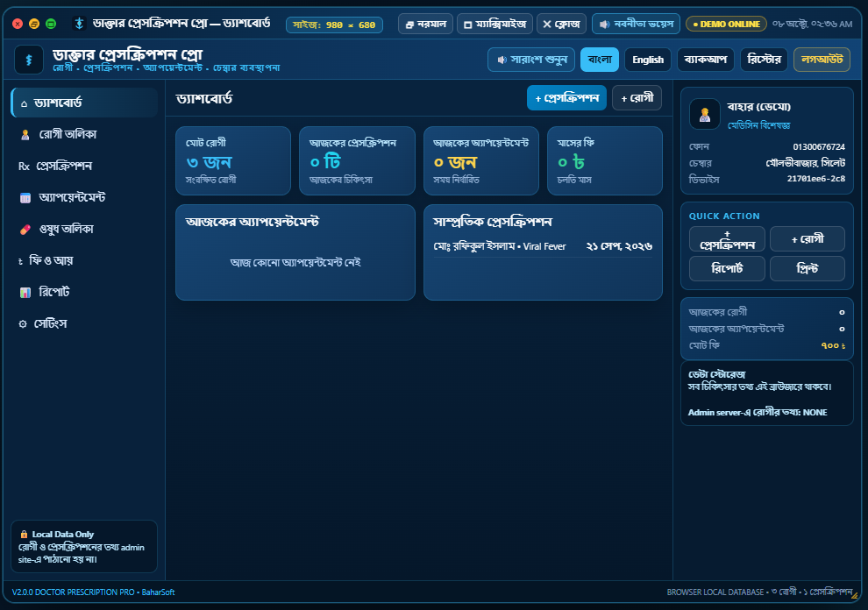Open ফি ও আয় in the sidebar
This screenshot has height=610, width=868.
coord(84,260)
